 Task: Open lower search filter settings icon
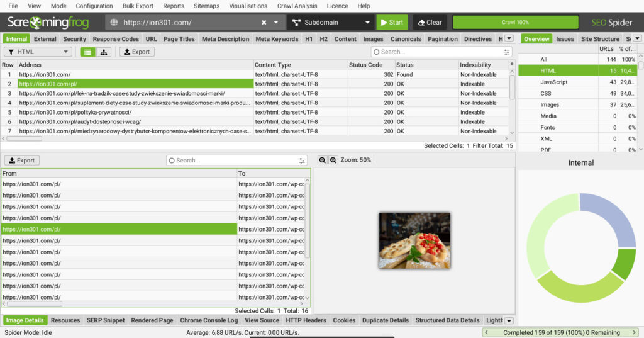[x=302, y=161]
